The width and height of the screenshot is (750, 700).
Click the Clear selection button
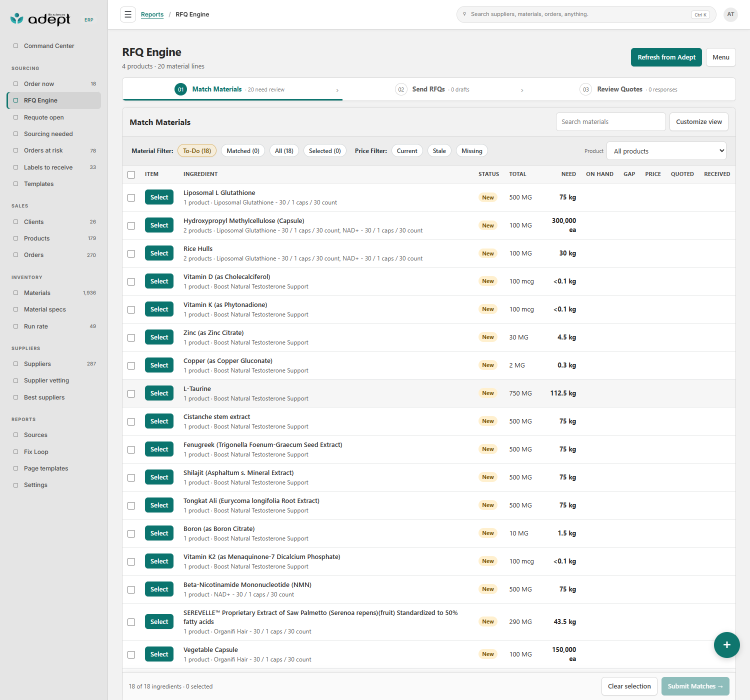pyautogui.click(x=629, y=686)
